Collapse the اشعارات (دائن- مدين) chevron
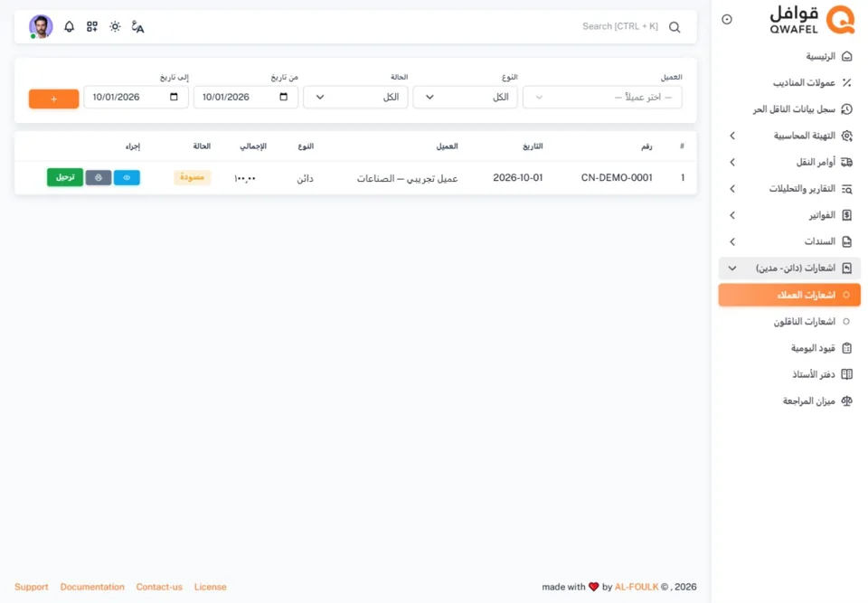The width and height of the screenshot is (868, 603). 732,269
